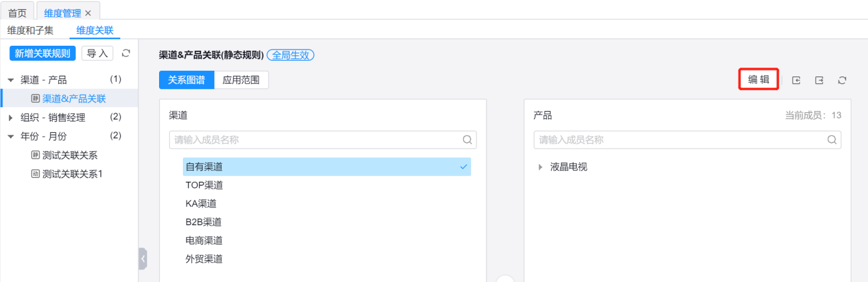868x282 pixels.
Task: Open the 测试关联关系1 rule in the tree
Action: pyautogui.click(x=72, y=174)
